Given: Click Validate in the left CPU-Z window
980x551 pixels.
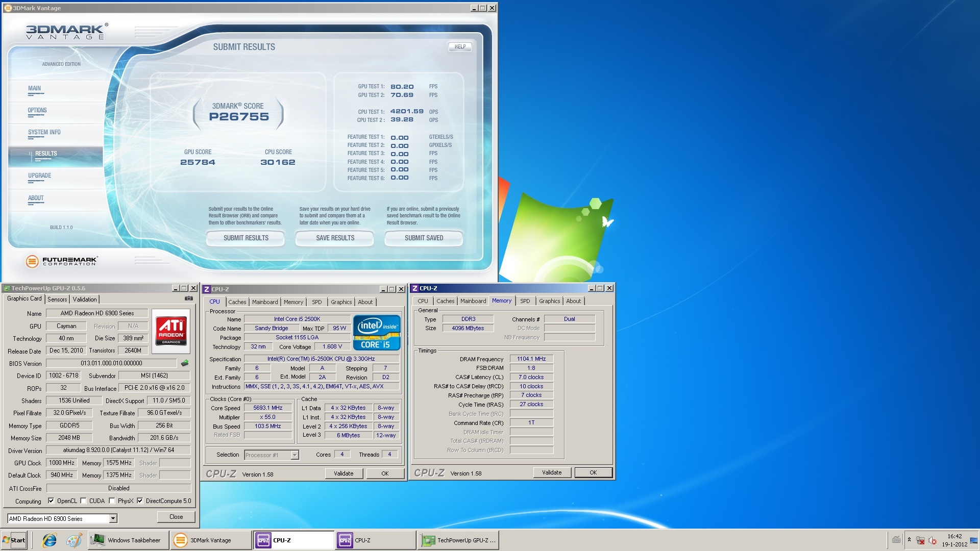Looking at the screenshot, I should pos(344,473).
